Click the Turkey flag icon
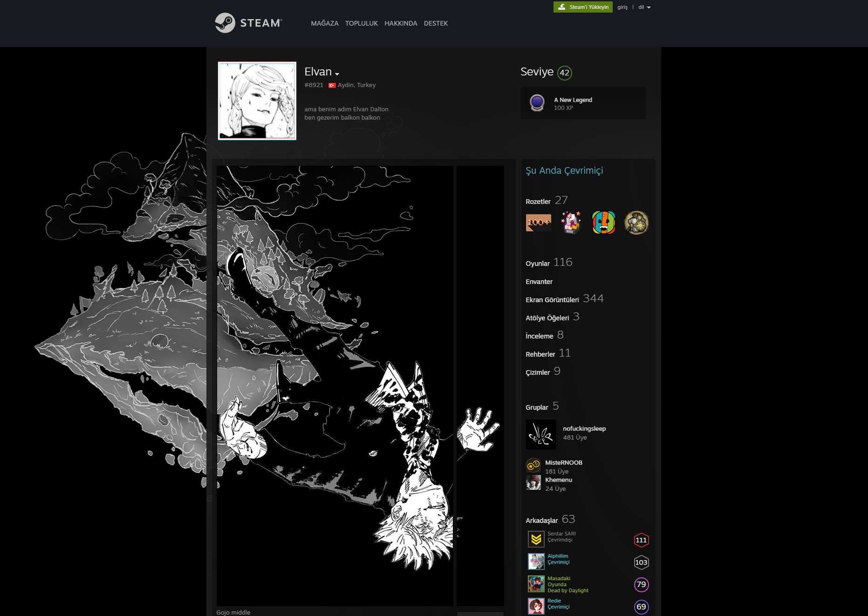868x616 pixels. click(x=332, y=85)
